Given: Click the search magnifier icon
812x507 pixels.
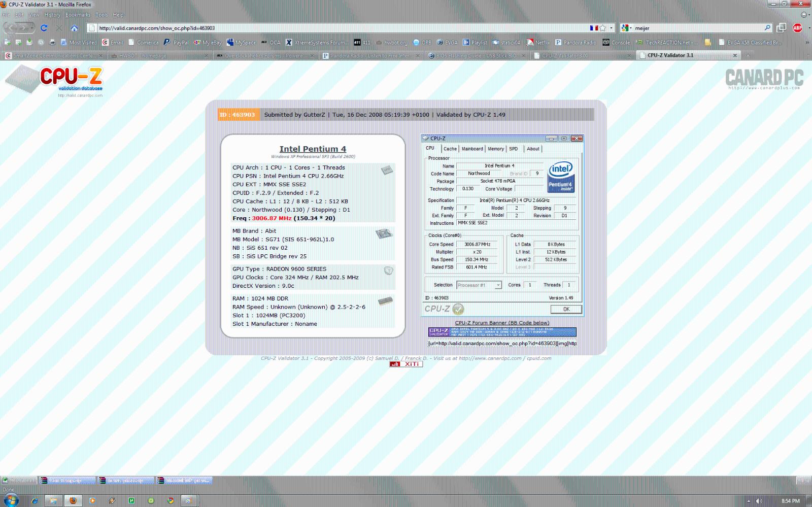Looking at the screenshot, I should point(767,28).
